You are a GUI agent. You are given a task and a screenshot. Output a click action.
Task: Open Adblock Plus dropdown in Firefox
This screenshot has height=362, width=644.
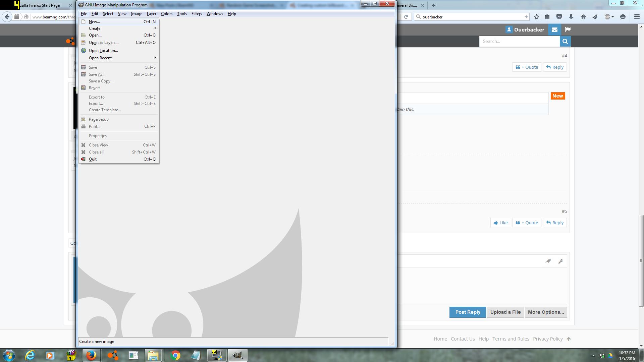[609, 17]
